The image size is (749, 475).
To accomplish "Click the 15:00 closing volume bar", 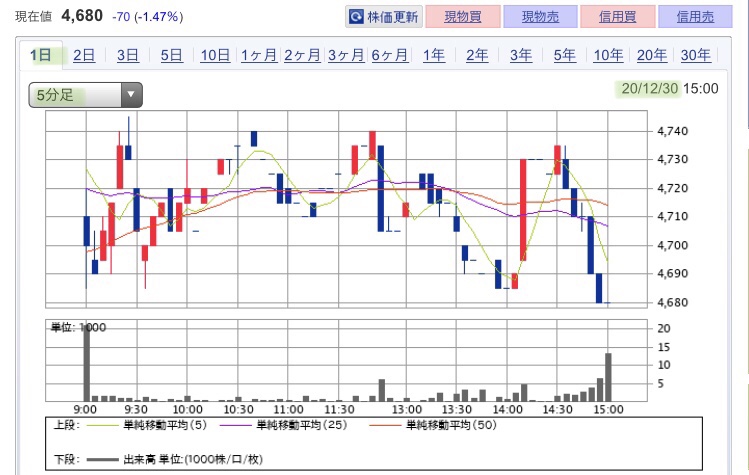I will point(609,377).
